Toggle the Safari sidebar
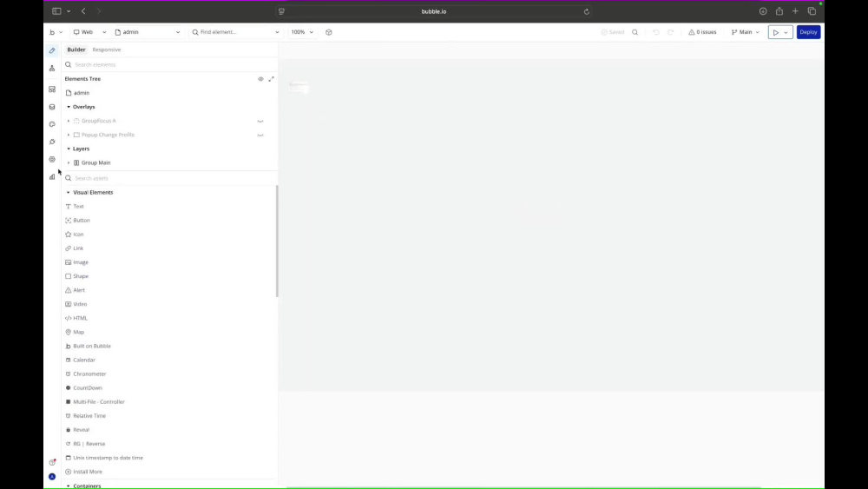Viewport: 868px width, 489px height. click(56, 11)
